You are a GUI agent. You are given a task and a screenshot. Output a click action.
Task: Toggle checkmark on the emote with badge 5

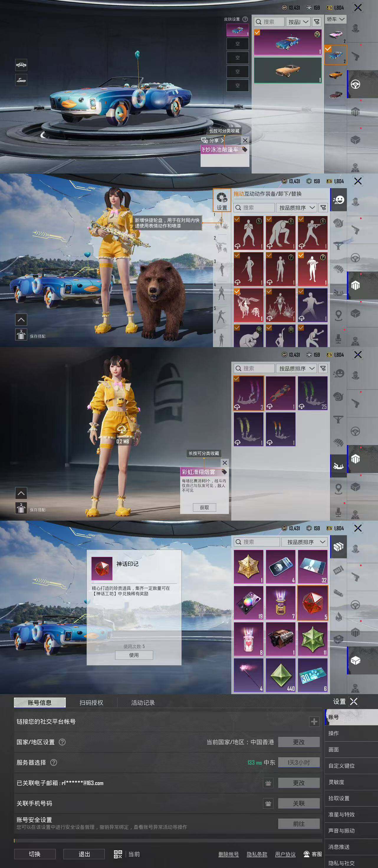tap(237, 219)
